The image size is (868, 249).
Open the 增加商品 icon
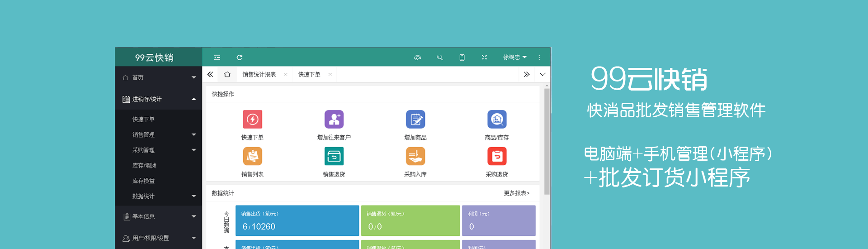[415, 120]
